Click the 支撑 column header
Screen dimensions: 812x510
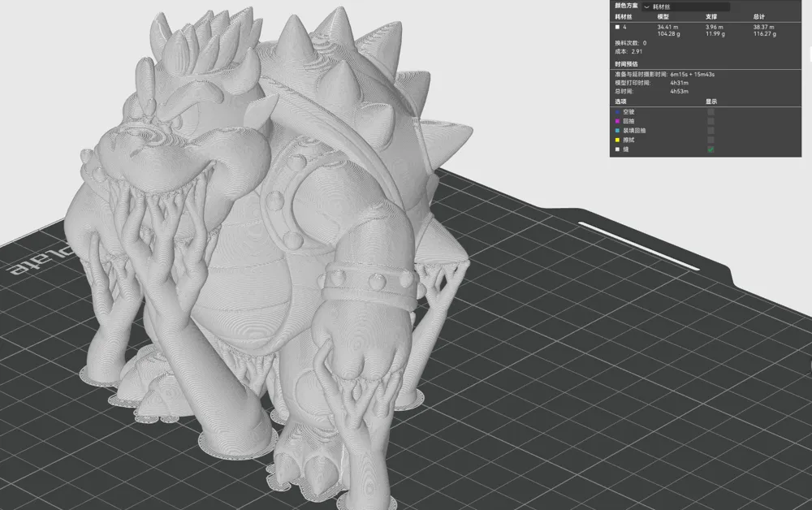(711, 17)
